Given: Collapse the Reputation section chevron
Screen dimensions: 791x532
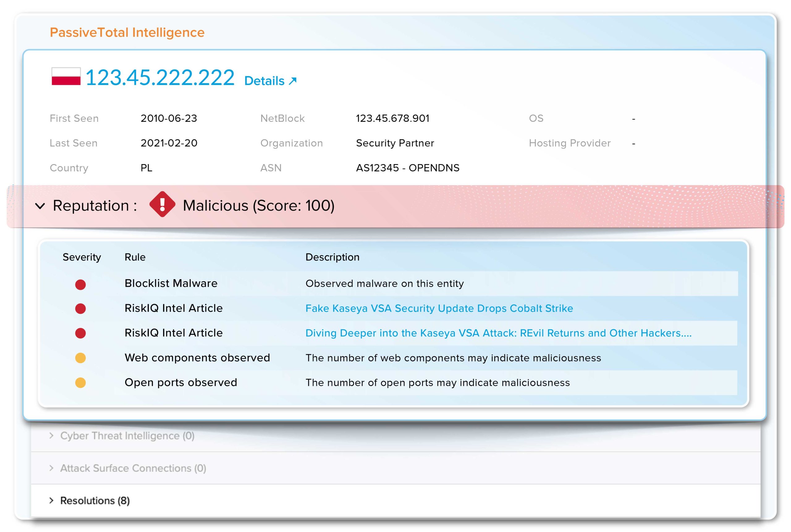Looking at the screenshot, I should 40,206.
